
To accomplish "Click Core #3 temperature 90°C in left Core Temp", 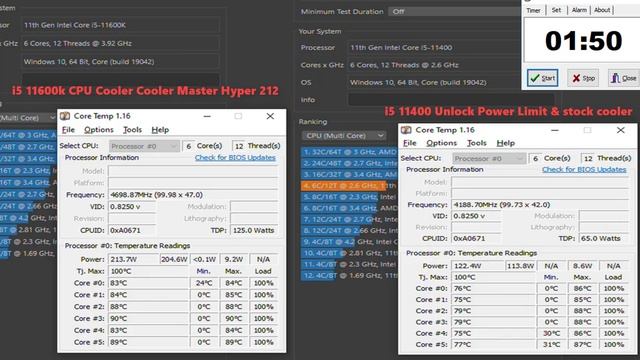I will click(x=148, y=318).
